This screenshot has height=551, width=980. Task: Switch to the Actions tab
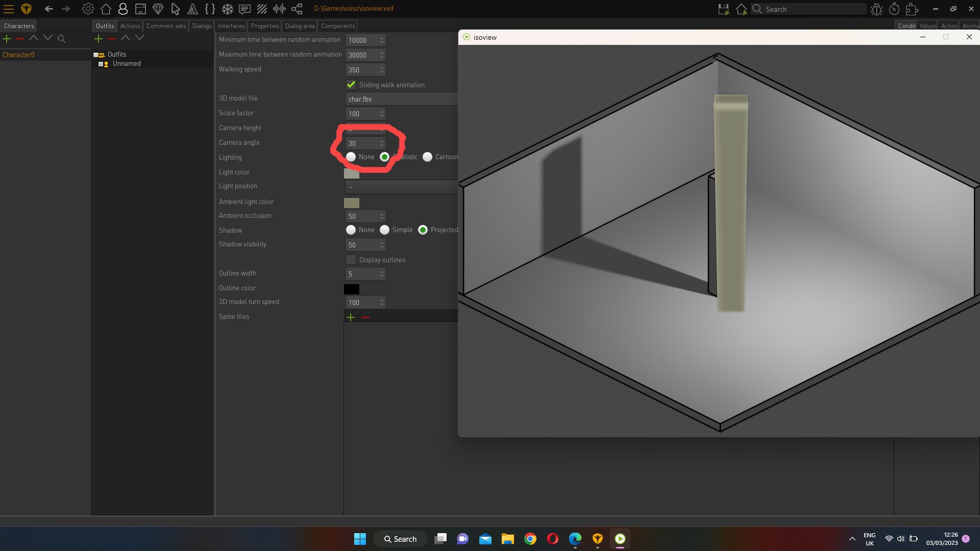(x=130, y=26)
